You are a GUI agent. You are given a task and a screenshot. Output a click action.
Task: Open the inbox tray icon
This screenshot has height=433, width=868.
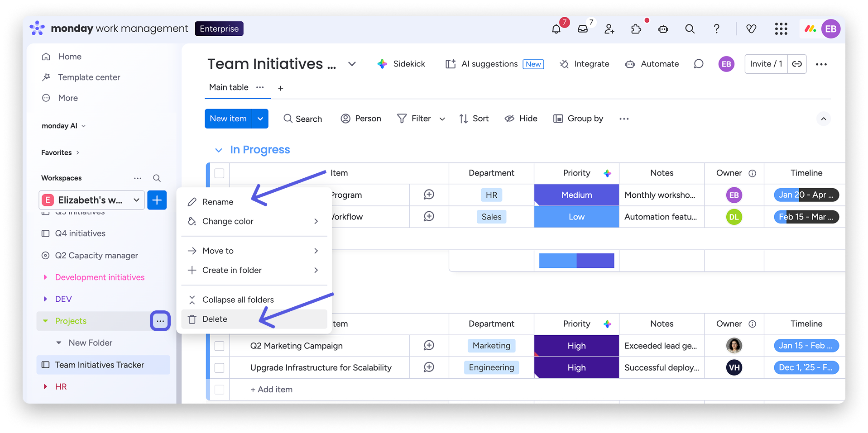click(583, 29)
